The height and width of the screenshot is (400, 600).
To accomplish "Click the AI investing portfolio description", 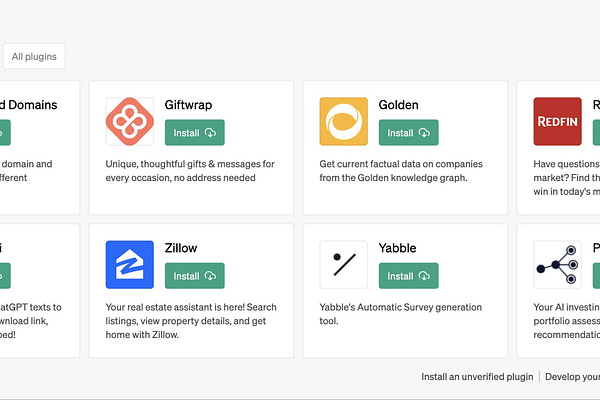I will point(567,321).
